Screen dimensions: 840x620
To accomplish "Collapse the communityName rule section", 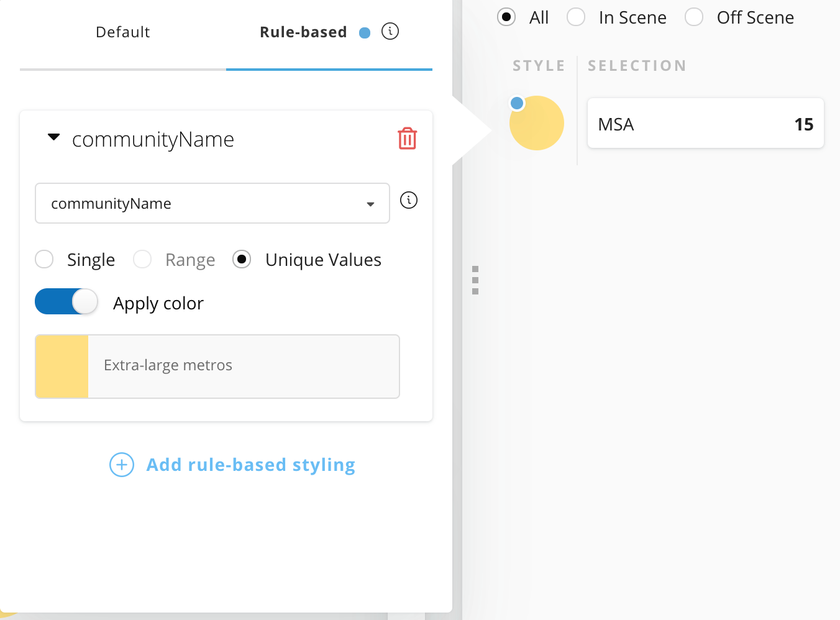I will (54, 137).
